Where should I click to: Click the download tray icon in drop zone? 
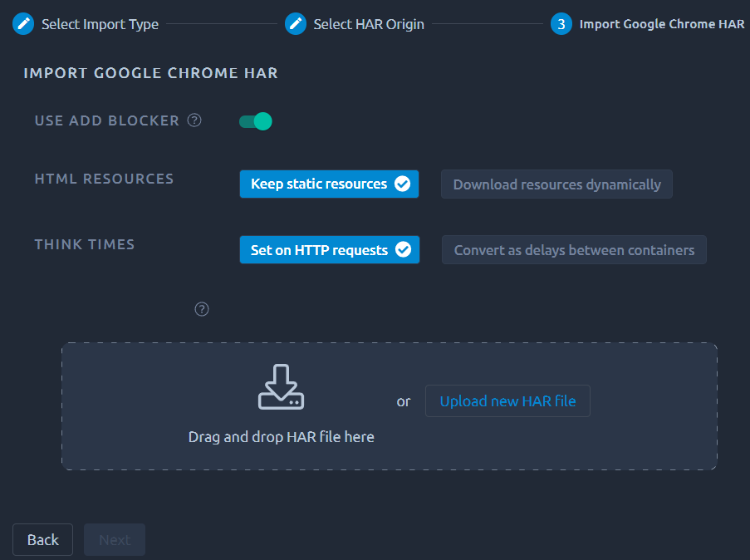click(x=282, y=386)
